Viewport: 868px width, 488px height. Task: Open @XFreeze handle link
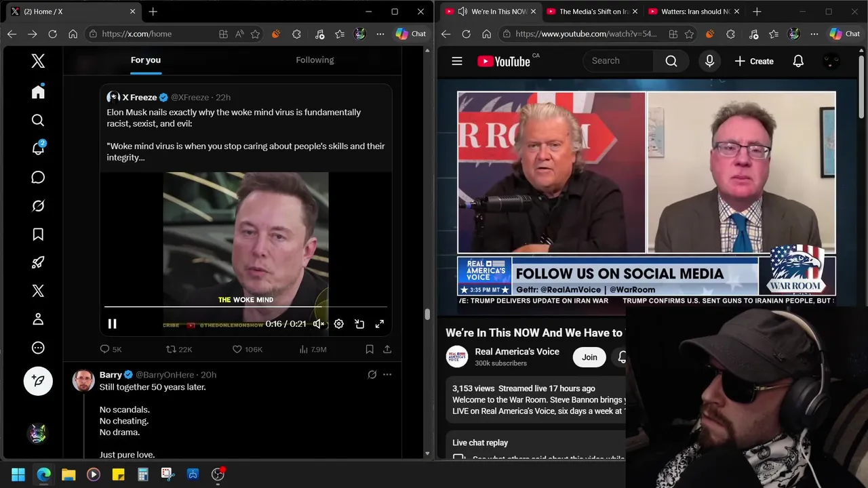[190, 97]
